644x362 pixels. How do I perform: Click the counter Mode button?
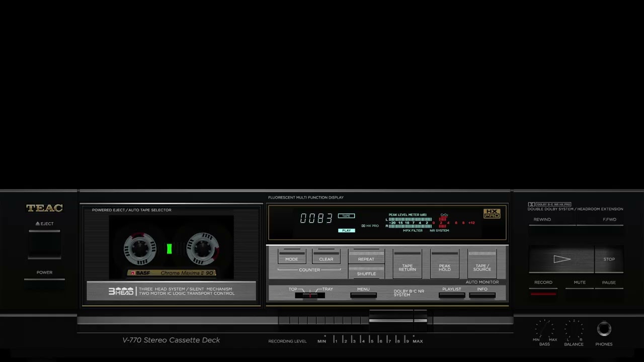click(x=292, y=256)
